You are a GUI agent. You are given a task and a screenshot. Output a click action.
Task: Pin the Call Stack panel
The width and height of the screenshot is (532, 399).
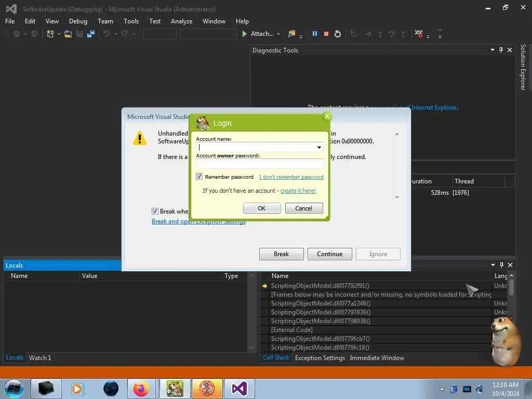(501, 265)
